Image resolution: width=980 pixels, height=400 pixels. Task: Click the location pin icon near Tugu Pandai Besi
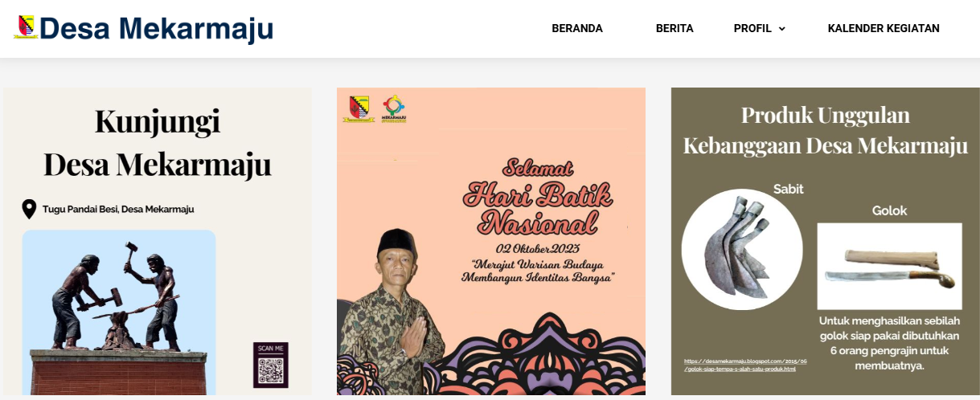pyautogui.click(x=29, y=209)
